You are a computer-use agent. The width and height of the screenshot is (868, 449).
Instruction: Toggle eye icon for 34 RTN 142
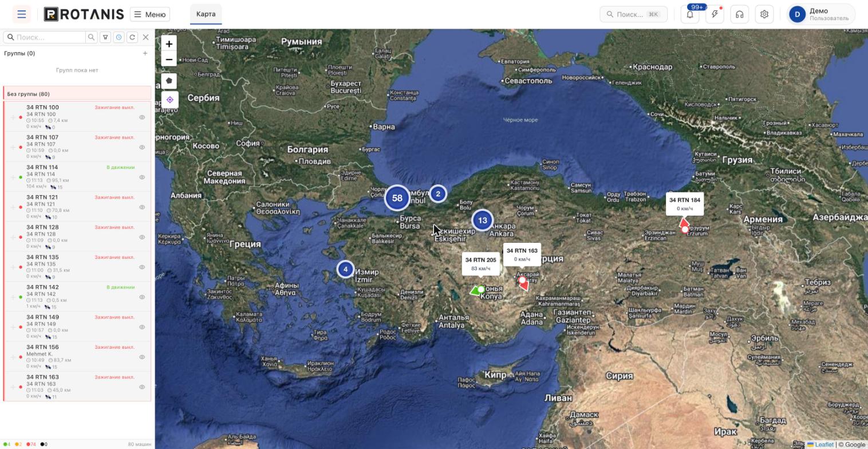pyautogui.click(x=142, y=297)
